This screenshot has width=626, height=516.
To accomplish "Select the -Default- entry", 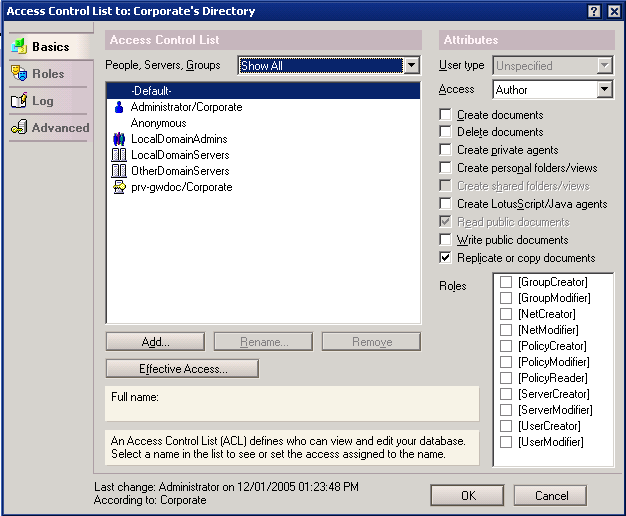I will coord(263,91).
